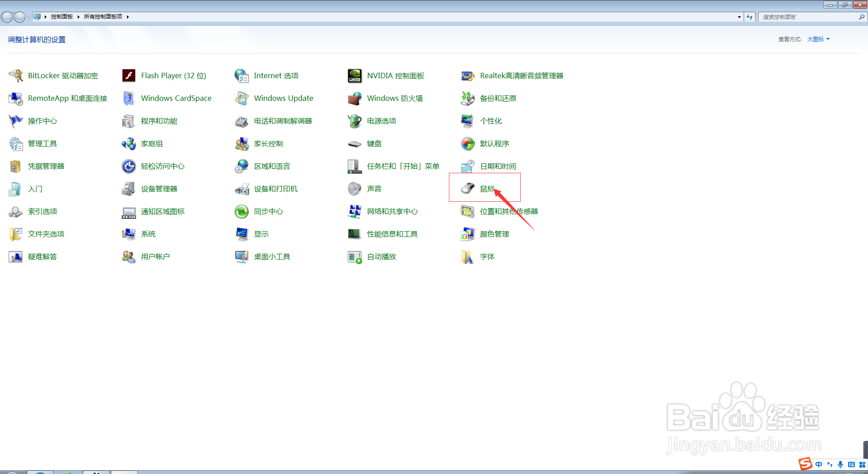Open the 通知区域图标 link
The image size is (868, 474).
coord(163,211)
